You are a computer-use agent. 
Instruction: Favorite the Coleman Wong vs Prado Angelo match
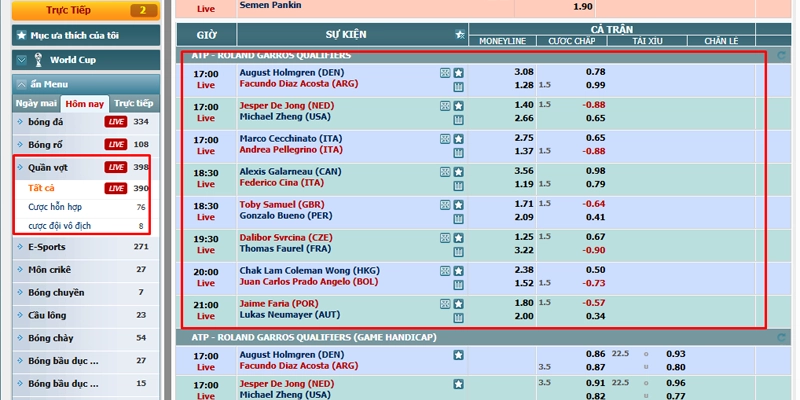click(459, 271)
